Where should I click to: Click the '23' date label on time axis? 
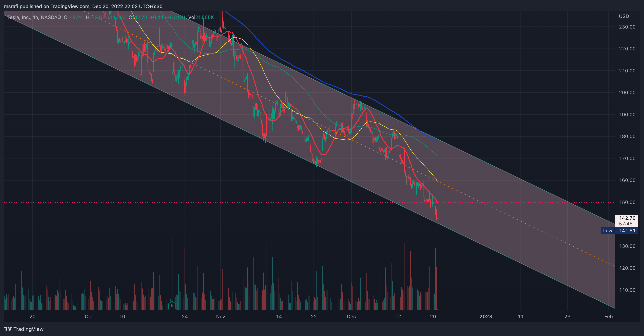point(567,317)
